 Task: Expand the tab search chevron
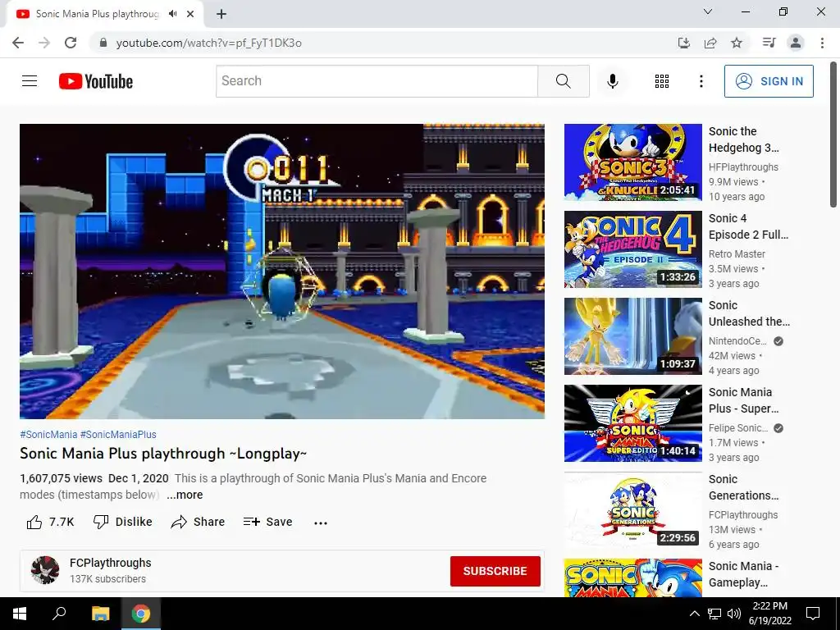click(708, 11)
